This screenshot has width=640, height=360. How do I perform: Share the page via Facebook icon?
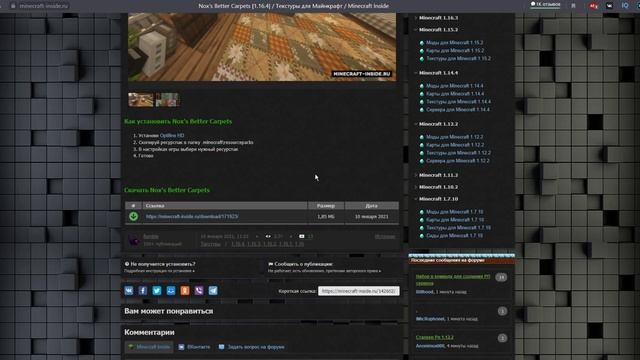click(143, 291)
